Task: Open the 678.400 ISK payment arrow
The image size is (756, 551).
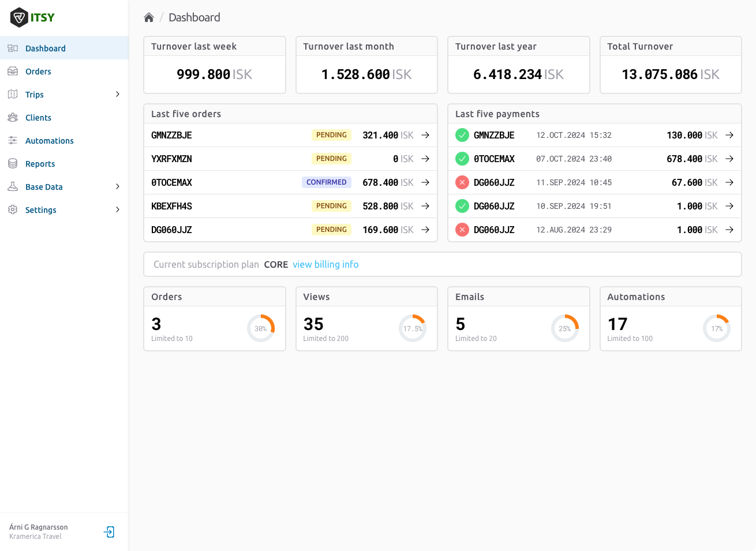Action: point(729,159)
